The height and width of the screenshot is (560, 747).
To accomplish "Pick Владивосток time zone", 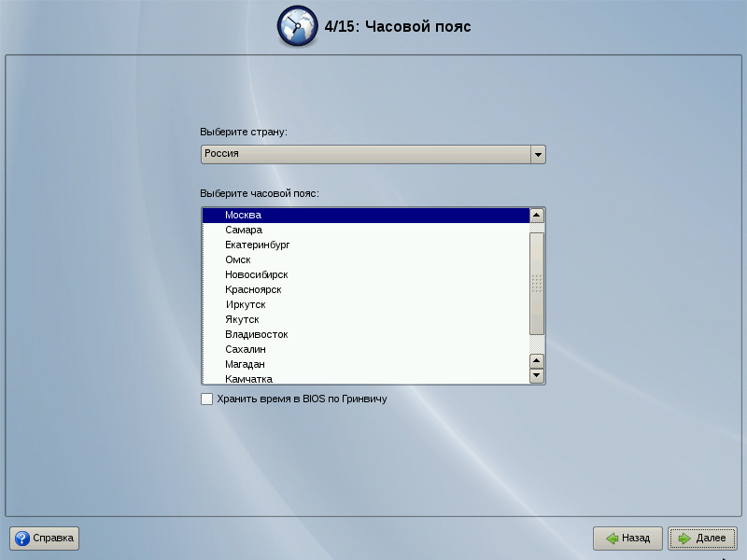I will pyautogui.click(x=256, y=334).
